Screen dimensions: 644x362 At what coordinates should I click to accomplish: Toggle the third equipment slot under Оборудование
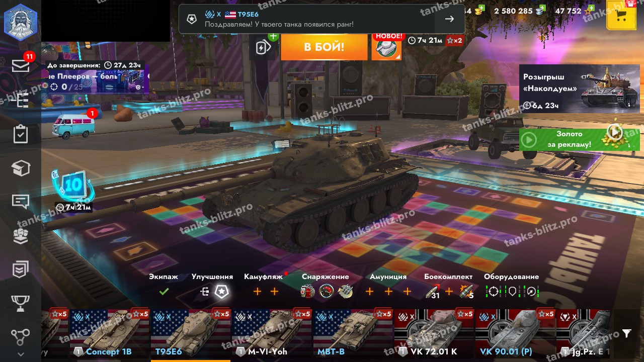531,292
